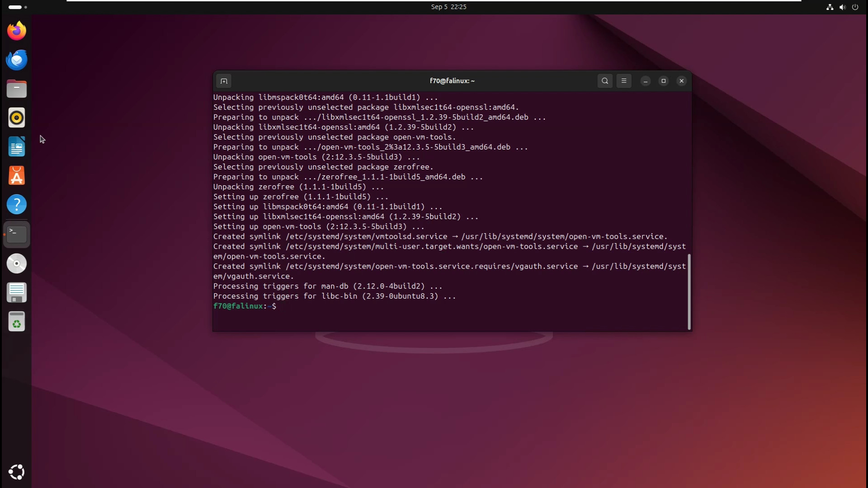The width and height of the screenshot is (868, 488).
Task: Click the 'Setting up libmspack0t64:amd64' line
Action: click(x=328, y=206)
